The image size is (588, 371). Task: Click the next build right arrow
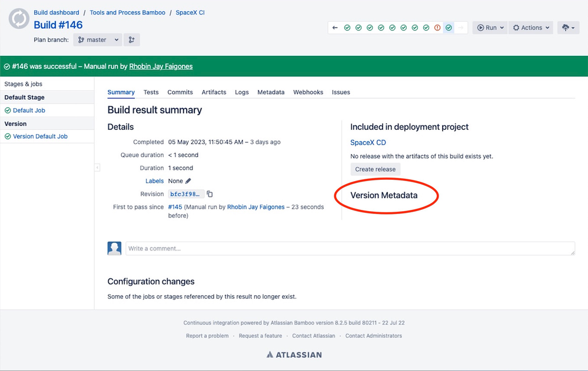pyautogui.click(x=461, y=28)
